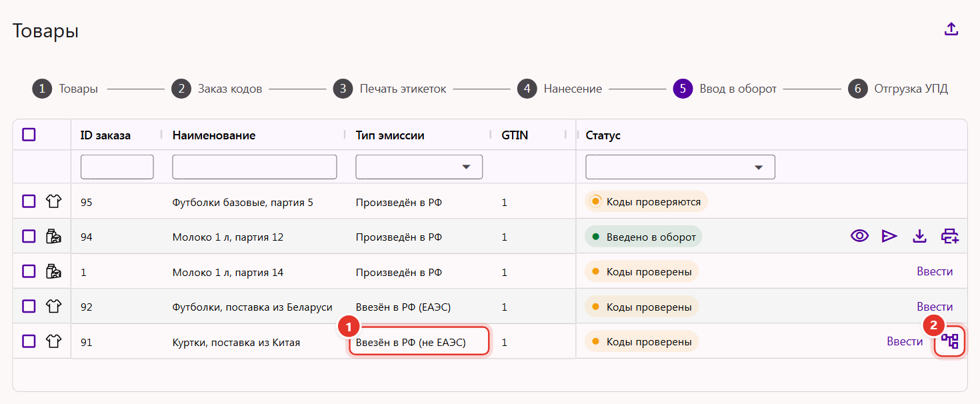Screen dimensions: 980x404
Task: Click the ID заказа column header
Action: click(x=105, y=135)
